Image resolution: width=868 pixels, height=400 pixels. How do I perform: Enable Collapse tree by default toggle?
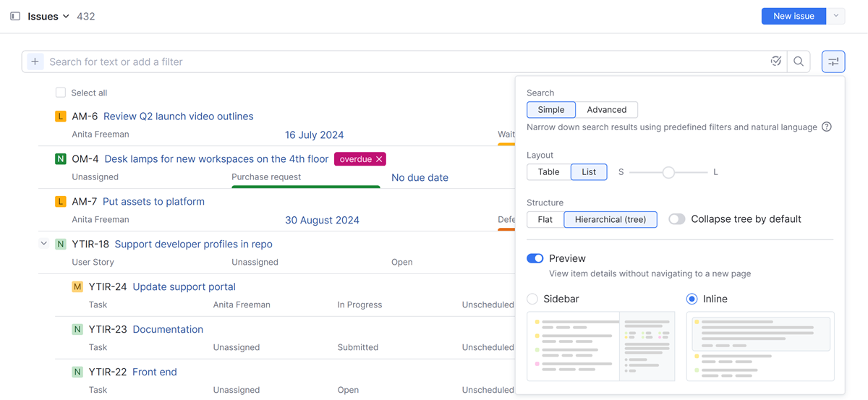[x=677, y=219]
